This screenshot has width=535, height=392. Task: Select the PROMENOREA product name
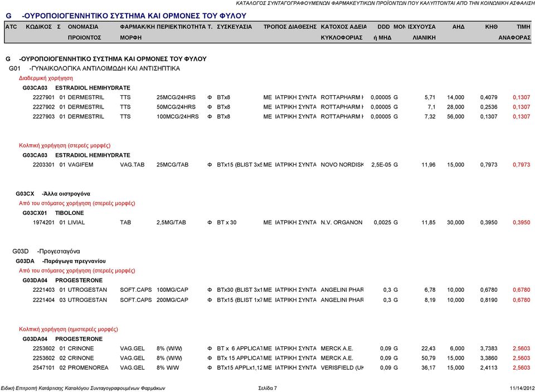coord(88,368)
